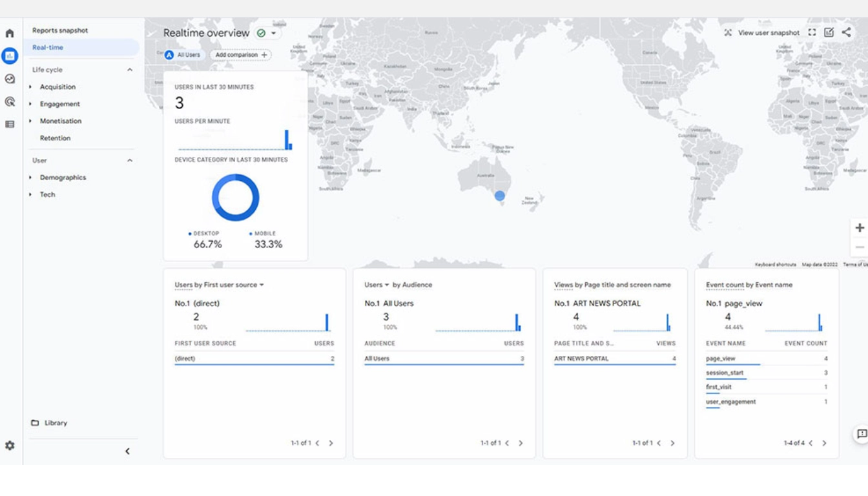Viewport: 868px width, 496px height.
Task: Click the Realtime overview title
Action: coord(206,33)
